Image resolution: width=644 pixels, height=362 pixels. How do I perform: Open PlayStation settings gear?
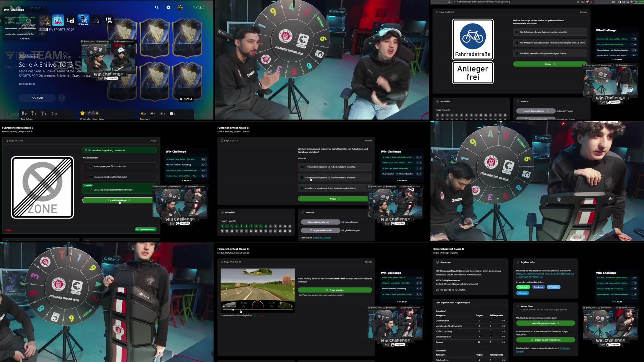pyautogui.click(x=168, y=7)
